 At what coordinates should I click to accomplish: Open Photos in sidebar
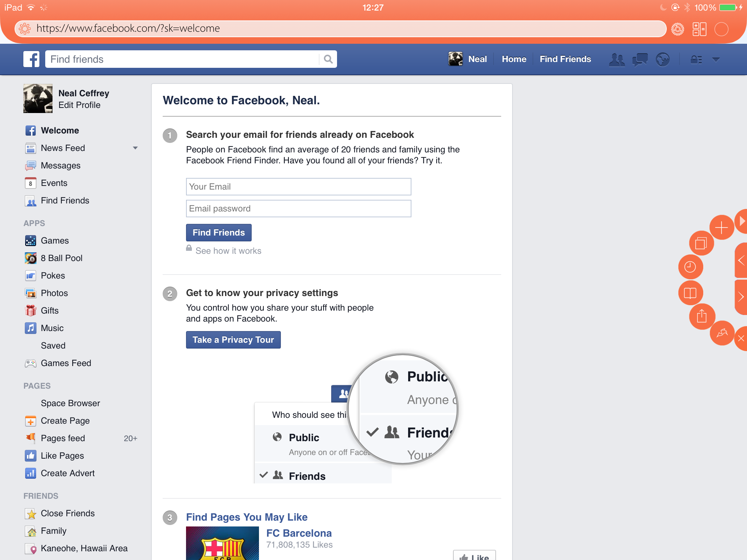54,293
